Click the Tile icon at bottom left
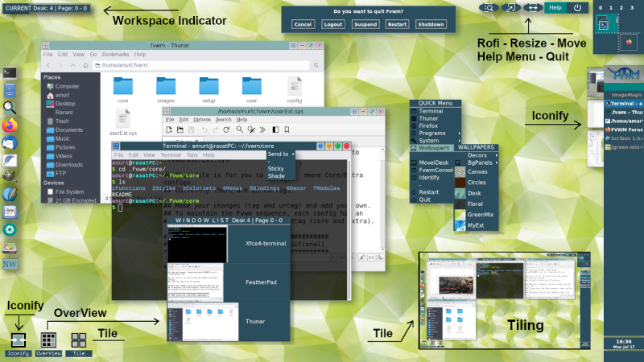Viewport: 644px width, 362px height. click(78, 340)
